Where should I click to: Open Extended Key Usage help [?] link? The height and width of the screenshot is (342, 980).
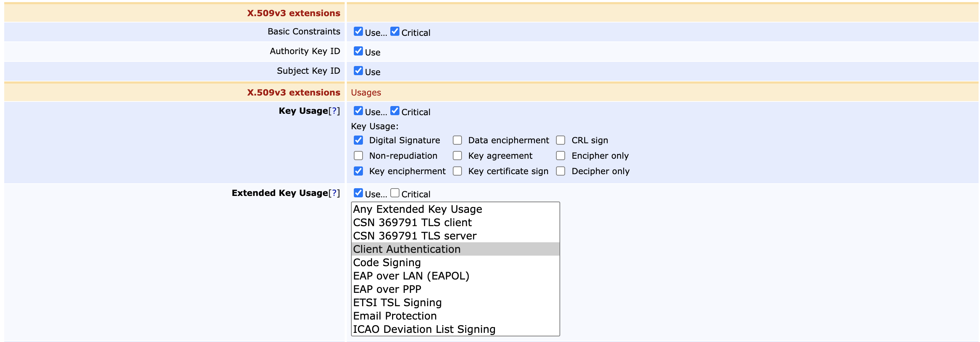click(x=334, y=193)
